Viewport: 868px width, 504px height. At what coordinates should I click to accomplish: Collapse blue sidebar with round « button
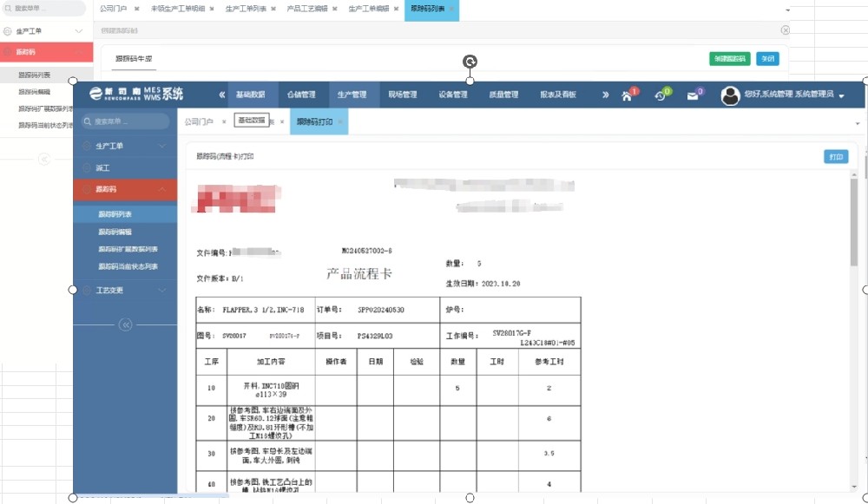click(x=126, y=324)
